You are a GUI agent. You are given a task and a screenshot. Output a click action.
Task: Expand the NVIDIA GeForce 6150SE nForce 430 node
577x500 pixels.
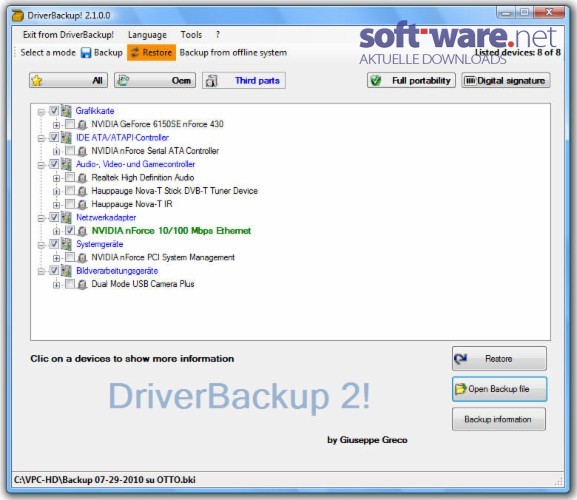tap(56, 125)
